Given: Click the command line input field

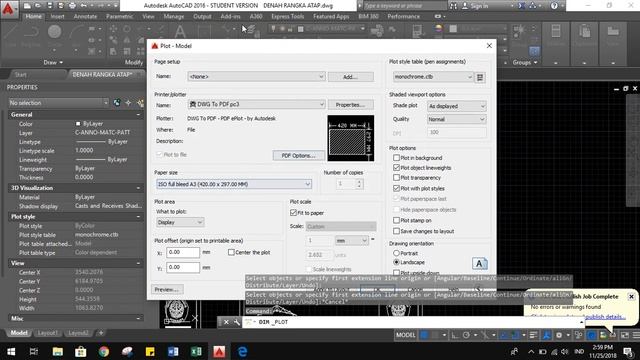Looking at the screenshot, I should coord(414,322).
